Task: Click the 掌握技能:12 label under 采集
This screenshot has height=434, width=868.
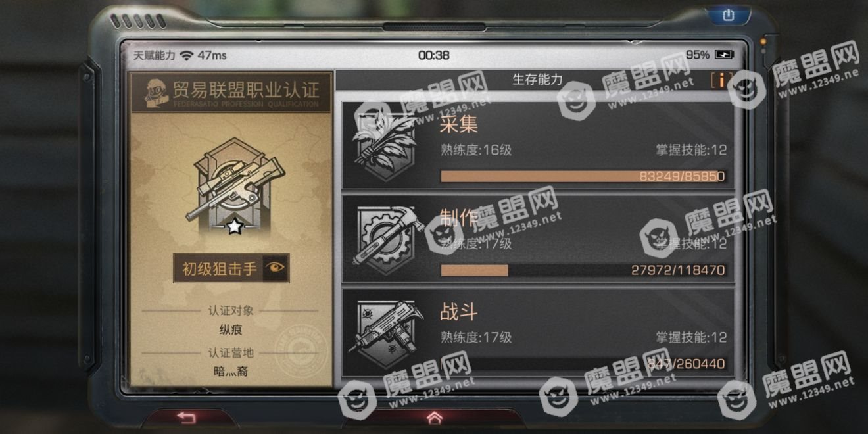Action: (691, 150)
